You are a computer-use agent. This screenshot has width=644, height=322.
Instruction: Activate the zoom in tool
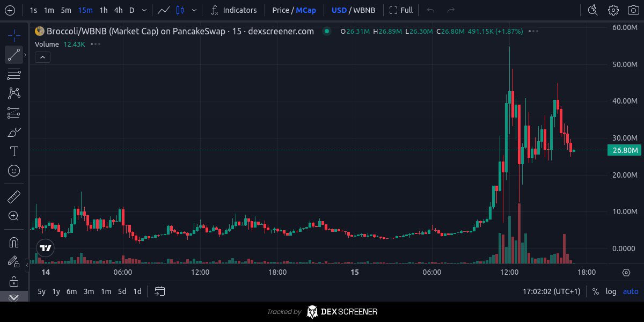14,216
